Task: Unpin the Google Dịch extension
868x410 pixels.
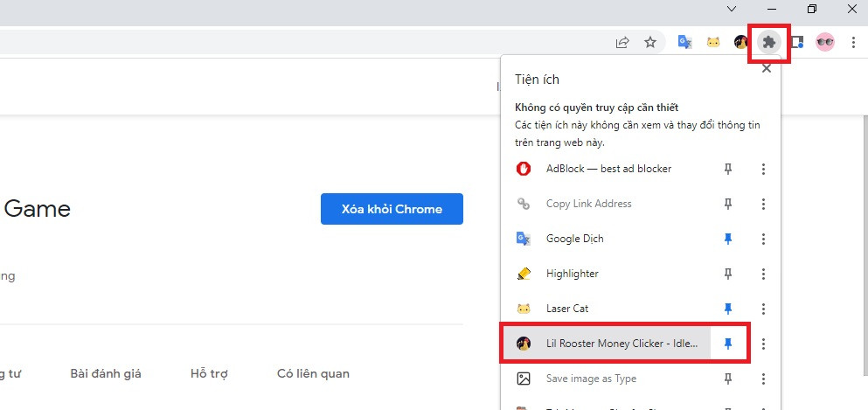Action: coord(728,239)
